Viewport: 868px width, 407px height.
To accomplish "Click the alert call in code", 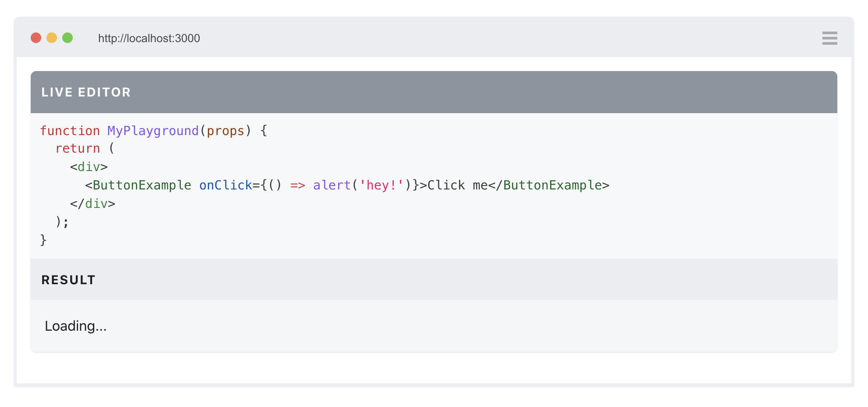I will pyautogui.click(x=332, y=186).
